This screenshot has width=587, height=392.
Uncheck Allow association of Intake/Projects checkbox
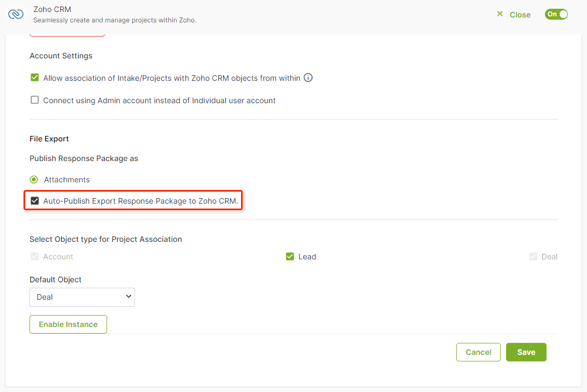[35, 78]
